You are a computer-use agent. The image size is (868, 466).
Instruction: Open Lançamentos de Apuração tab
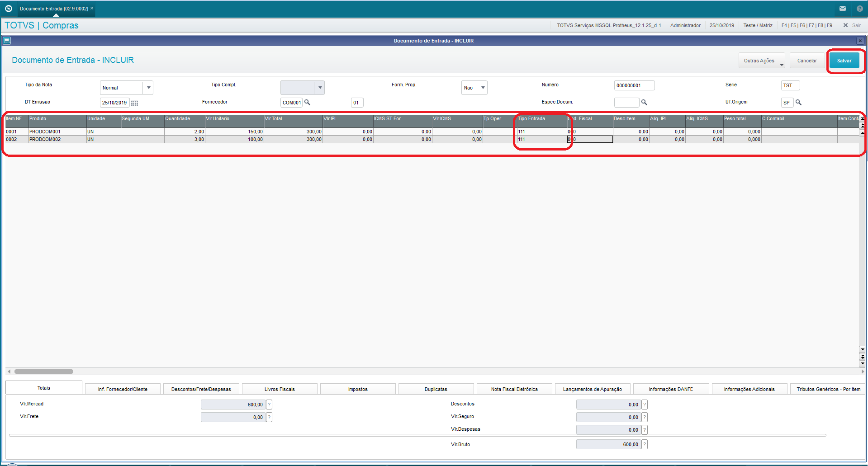(x=593, y=389)
